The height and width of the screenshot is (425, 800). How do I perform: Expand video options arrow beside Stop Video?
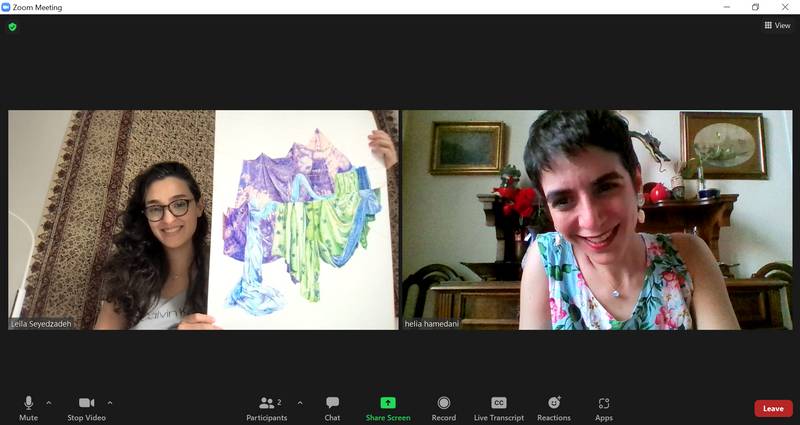pos(110,402)
